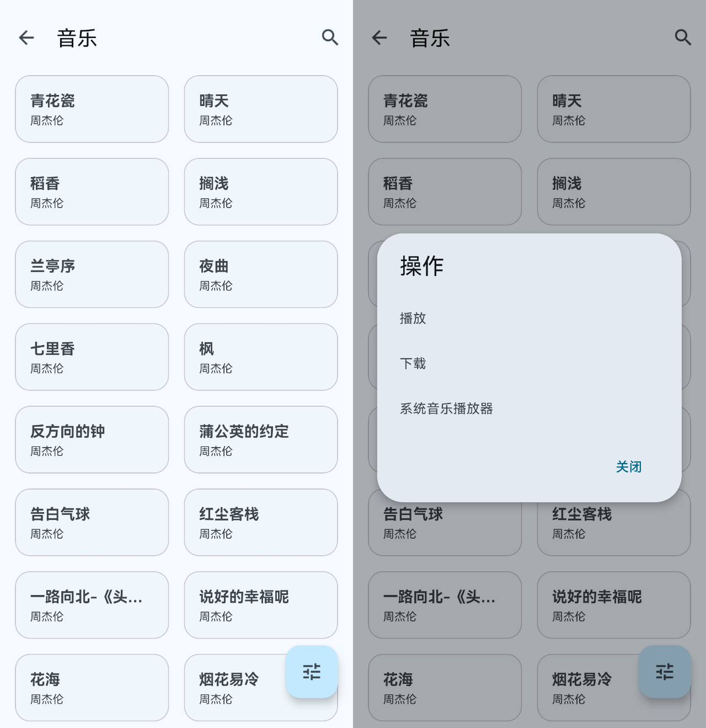Open search on the left music screen
The height and width of the screenshot is (728, 706).
pos(330,38)
